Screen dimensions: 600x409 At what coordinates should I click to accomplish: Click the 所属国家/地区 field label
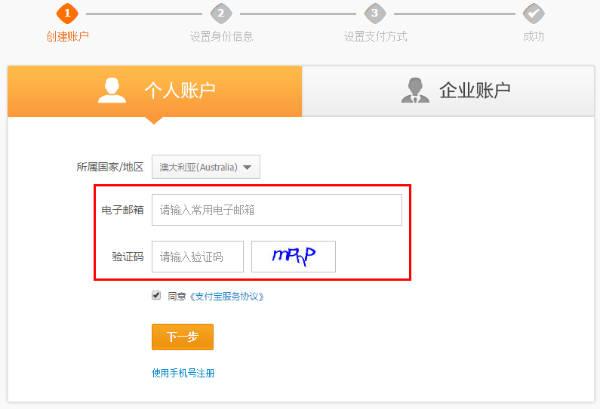(110, 167)
